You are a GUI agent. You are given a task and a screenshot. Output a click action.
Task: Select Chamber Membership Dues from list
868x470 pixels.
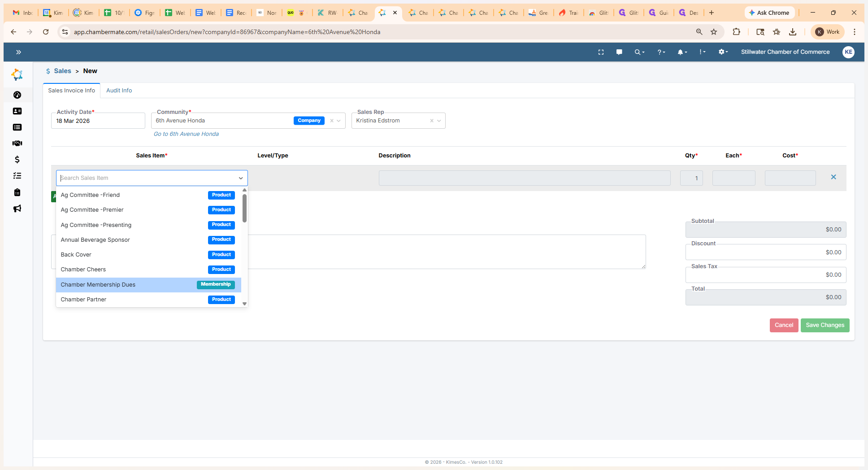(x=98, y=285)
